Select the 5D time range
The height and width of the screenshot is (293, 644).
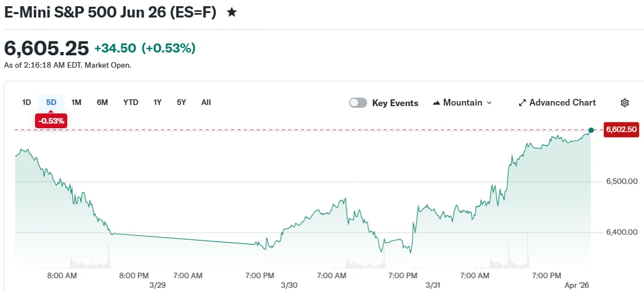(x=51, y=102)
